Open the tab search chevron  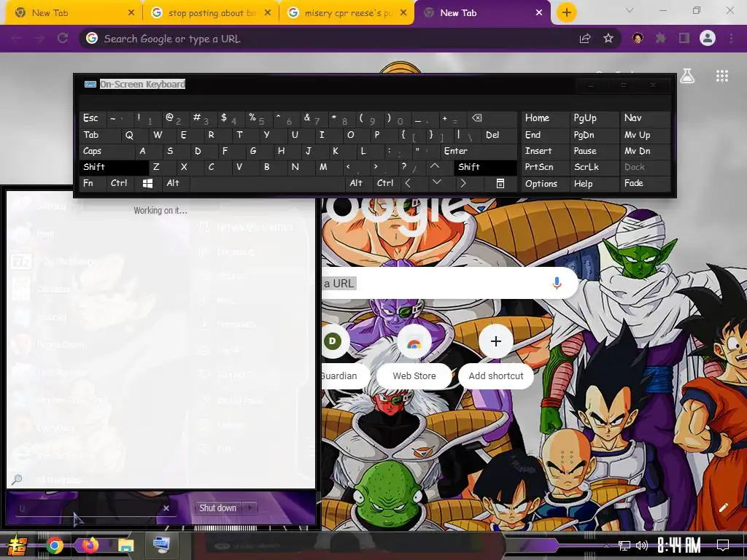[x=630, y=10]
